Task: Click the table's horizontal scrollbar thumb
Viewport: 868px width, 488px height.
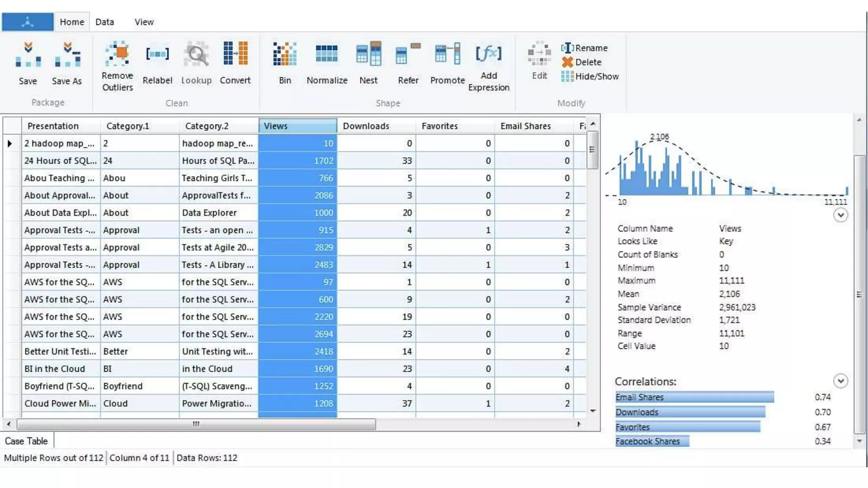Action: [196, 424]
